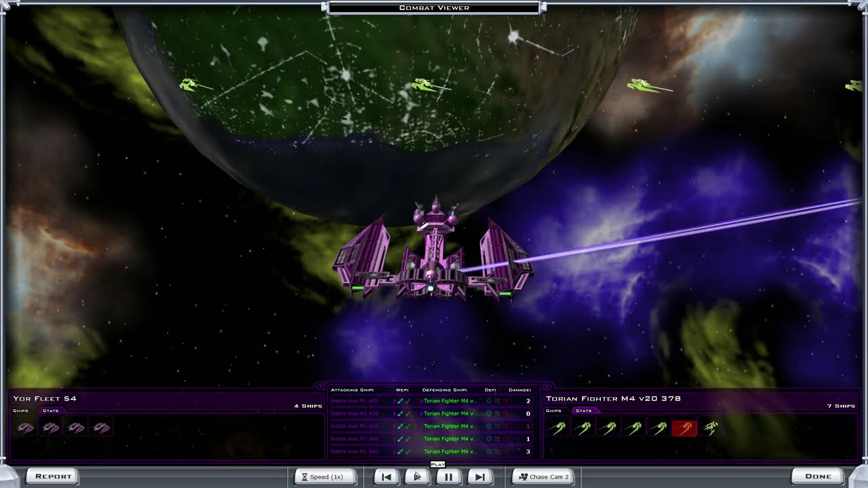Open Ships tab under Torian Fighter fleet
The image size is (868, 488).
tap(553, 411)
